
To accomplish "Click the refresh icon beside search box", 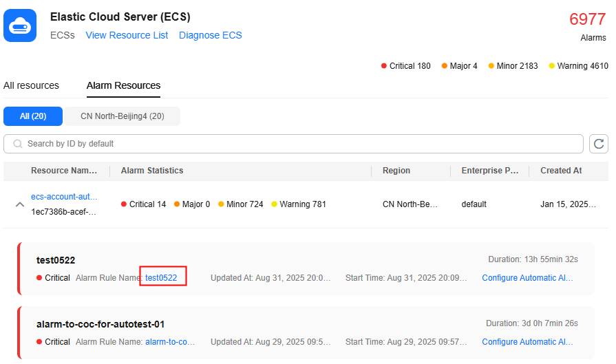I will click(x=599, y=144).
